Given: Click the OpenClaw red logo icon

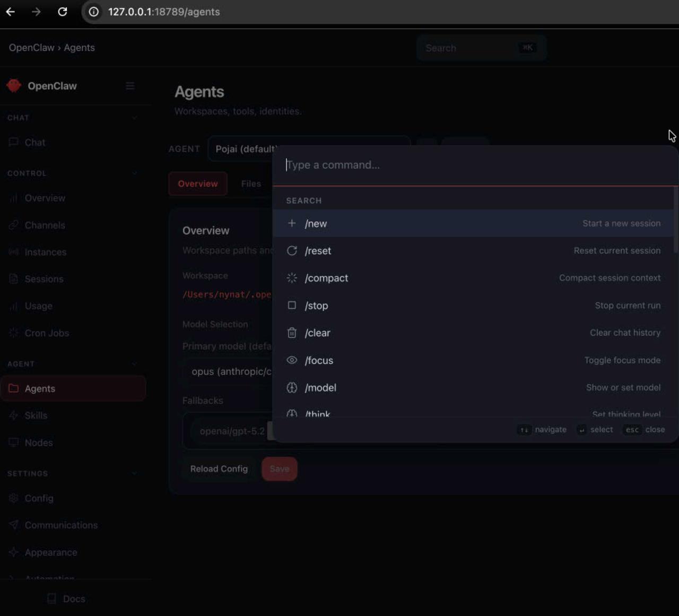Looking at the screenshot, I should tap(14, 86).
